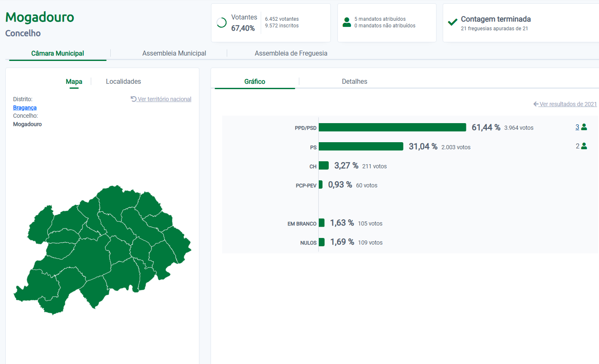Select the Mapa tab
The width and height of the screenshot is (599, 364).
pos(74,82)
